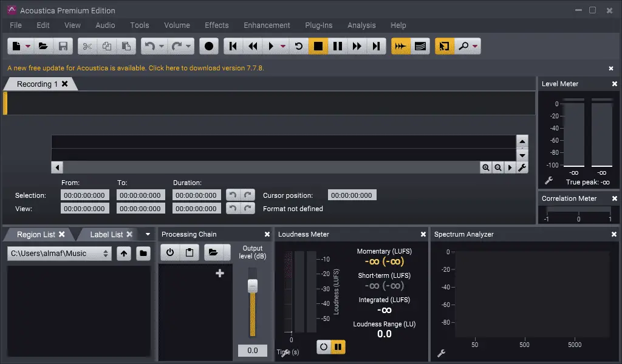This screenshot has width=622, height=364.
Task: Expand the Undo history dropdown arrow
Action: (x=162, y=46)
